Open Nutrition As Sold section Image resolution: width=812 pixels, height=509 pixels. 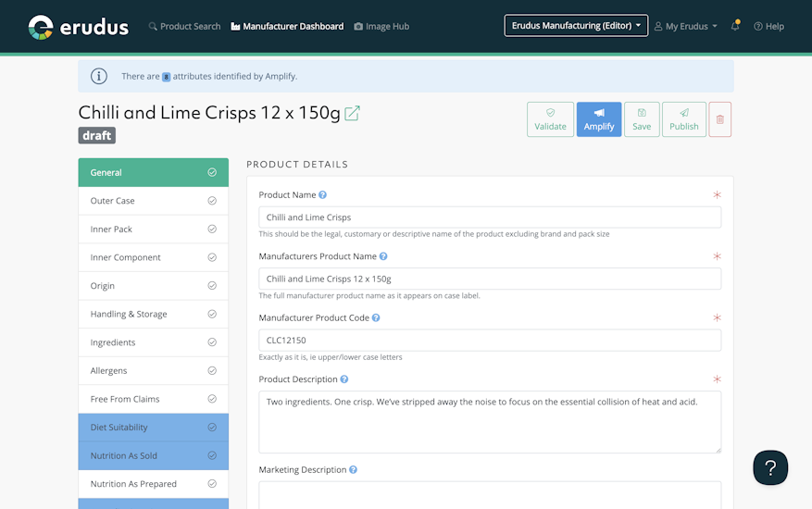pyautogui.click(x=154, y=455)
